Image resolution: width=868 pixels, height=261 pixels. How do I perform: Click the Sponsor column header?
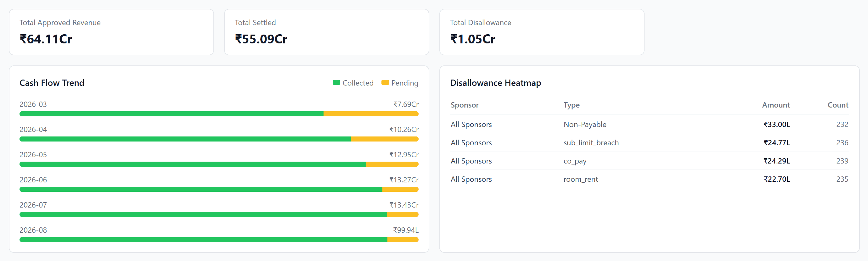(x=465, y=105)
